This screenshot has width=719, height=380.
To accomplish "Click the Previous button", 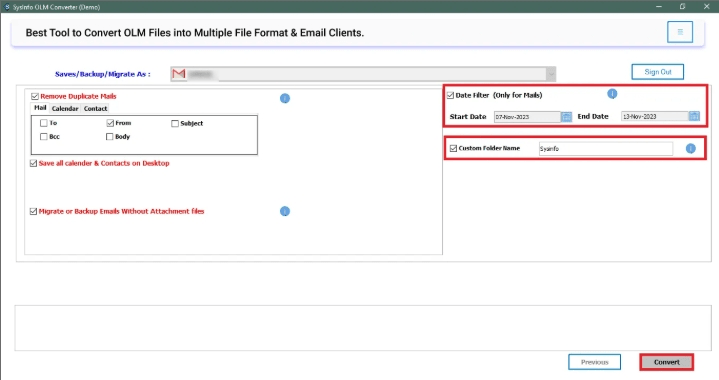I will (594, 362).
